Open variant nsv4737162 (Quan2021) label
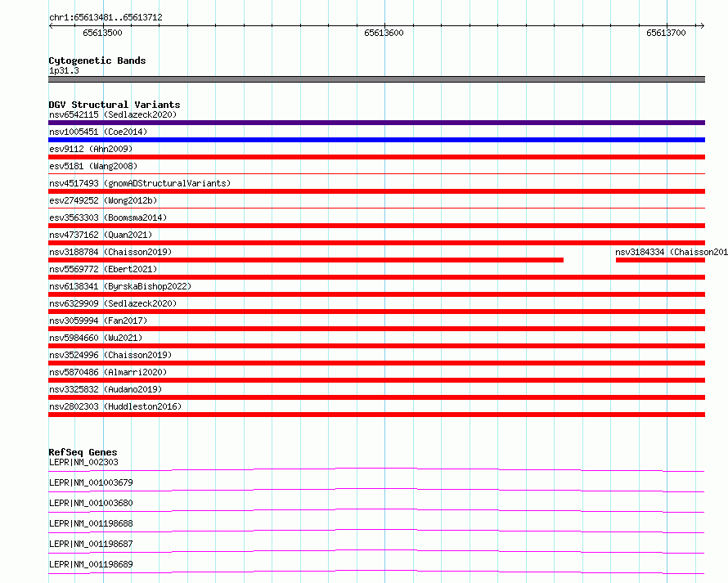The width and height of the screenshot is (728, 583). point(101,235)
